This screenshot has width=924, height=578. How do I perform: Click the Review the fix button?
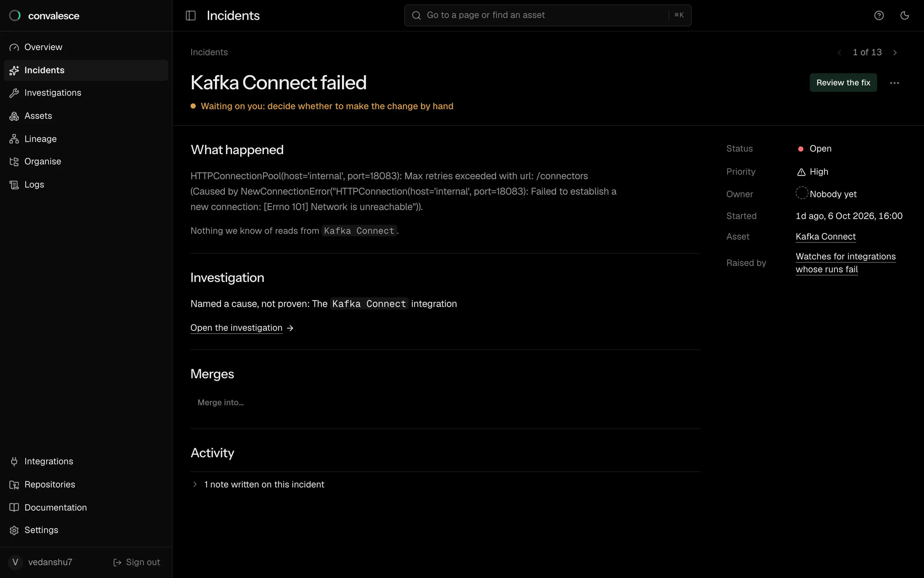(x=843, y=83)
